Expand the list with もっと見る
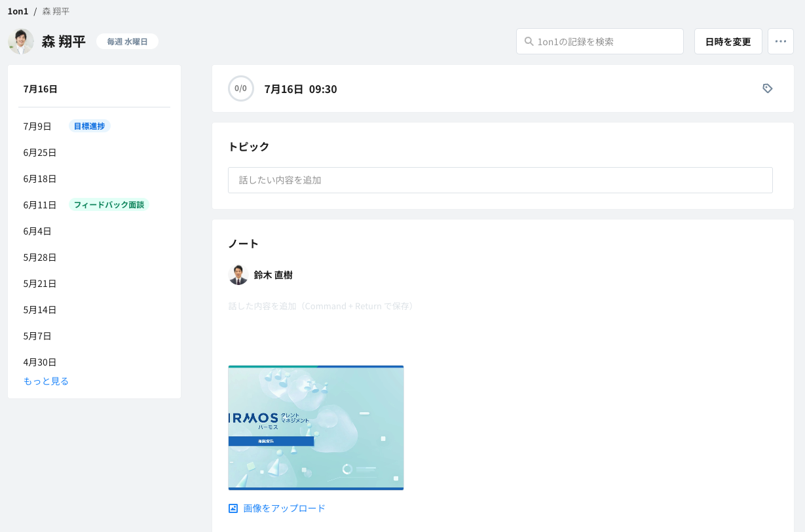Viewport: 805px width, 532px height. (46, 381)
